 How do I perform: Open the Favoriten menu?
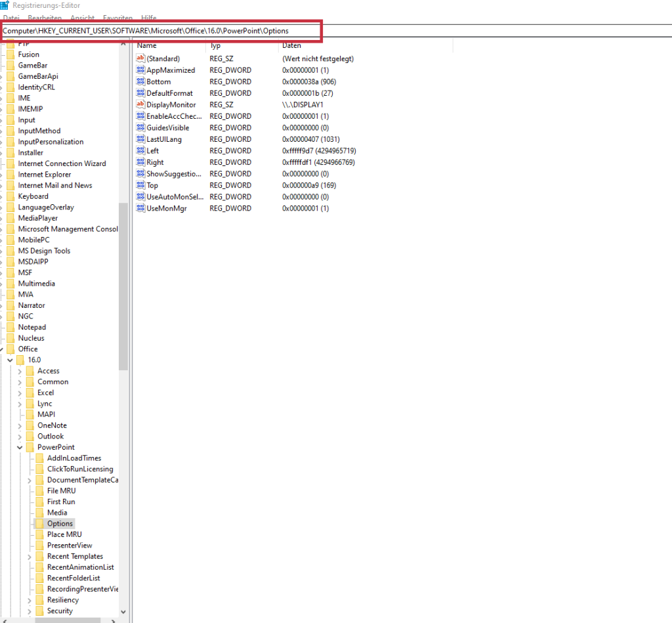[117, 18]
